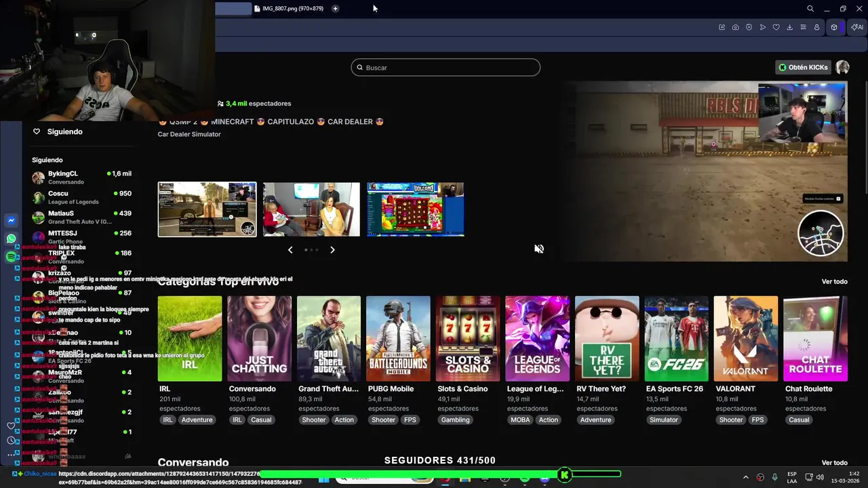Open the sidebar bookmarks heart icon
Screen dimensions: 868x488
click(11, 426)
